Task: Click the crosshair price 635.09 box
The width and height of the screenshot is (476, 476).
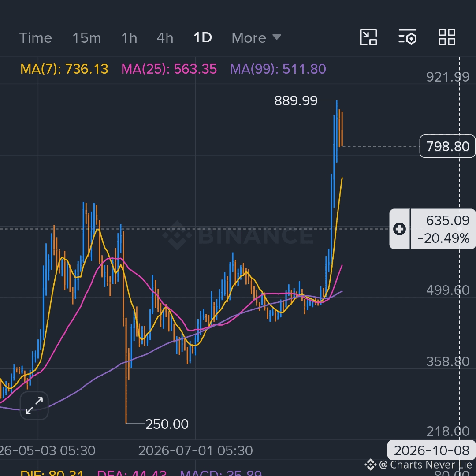Action: [x=443, y=229]
